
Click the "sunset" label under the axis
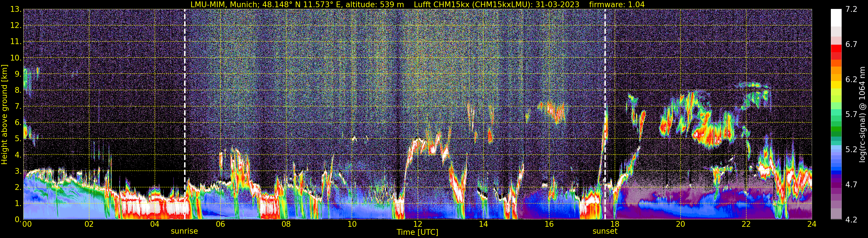(605, 231)
